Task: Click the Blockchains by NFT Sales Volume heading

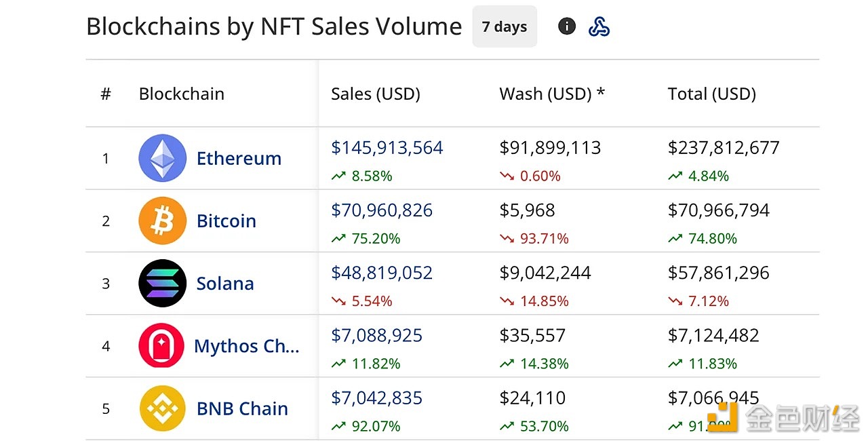Action: 274,26
